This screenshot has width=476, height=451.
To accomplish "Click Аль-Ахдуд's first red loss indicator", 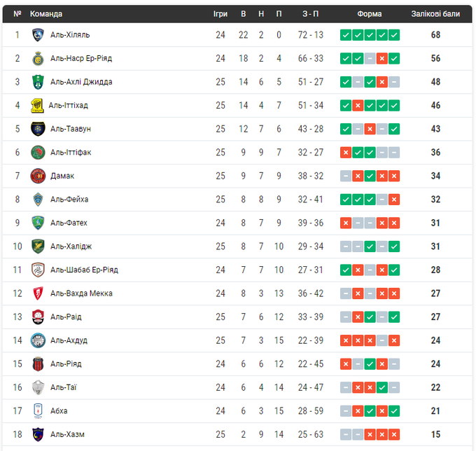I will (346, 340).
